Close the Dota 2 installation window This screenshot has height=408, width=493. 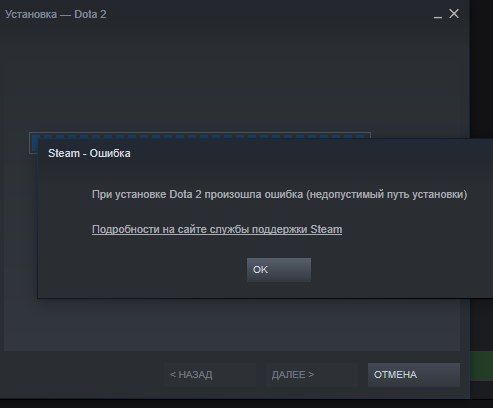point(454,14)
